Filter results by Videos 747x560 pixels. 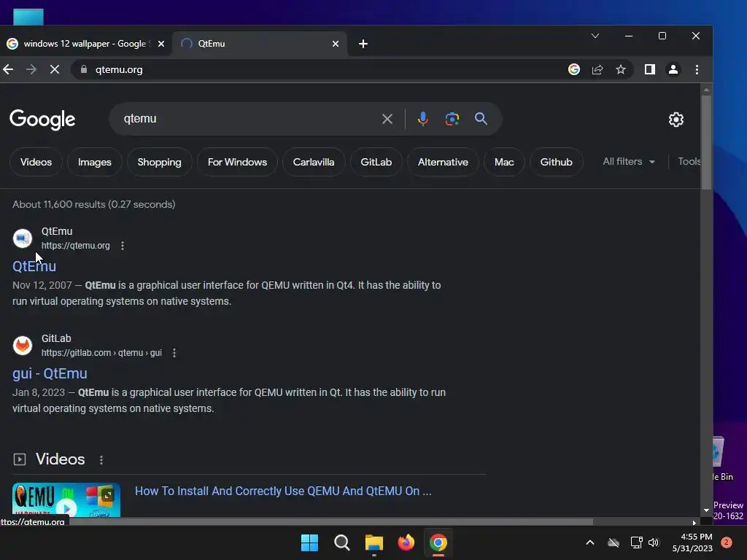pyautogui.click(x=36, y=162)
